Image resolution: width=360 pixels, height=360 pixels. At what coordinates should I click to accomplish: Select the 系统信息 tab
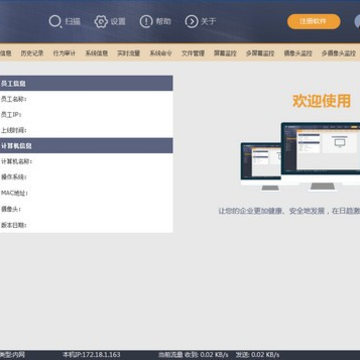point(96,53)
